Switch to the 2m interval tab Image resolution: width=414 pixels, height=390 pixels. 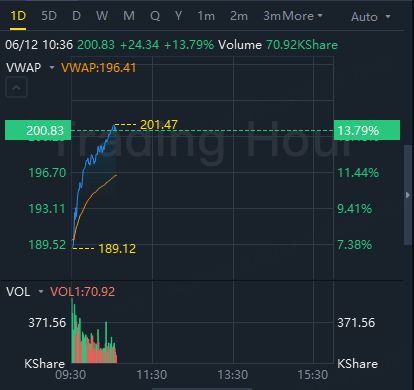pos(239,16)
